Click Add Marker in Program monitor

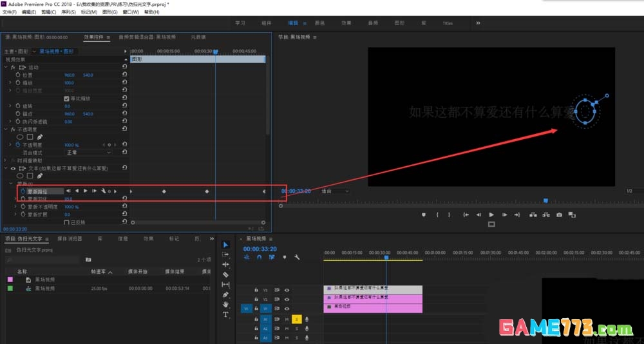(x=424, y=215)
